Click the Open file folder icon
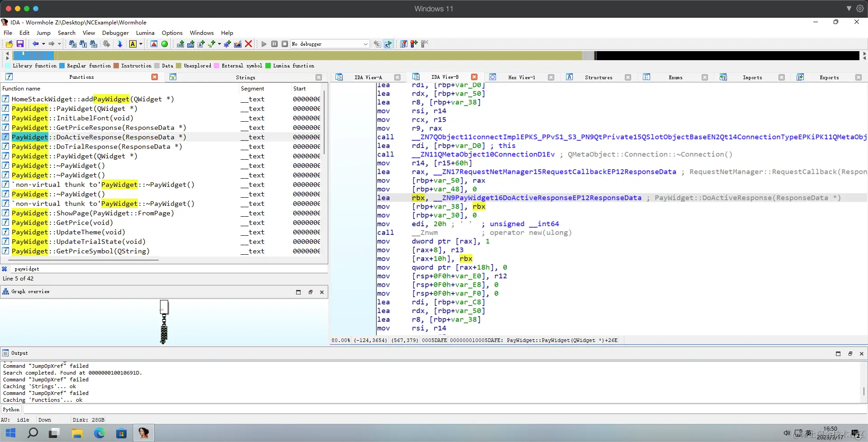The image size is (868, 442). (x=9, y=44)
